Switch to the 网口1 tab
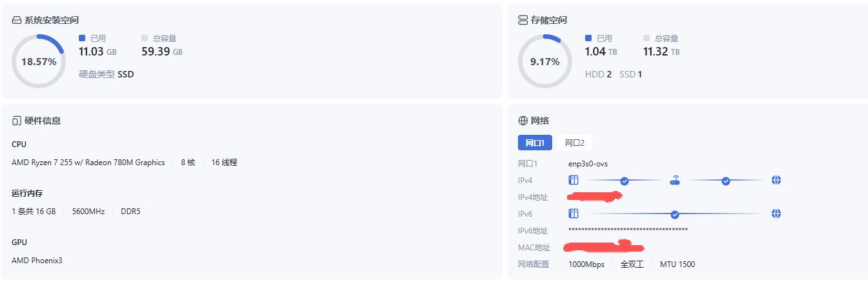This screenshot has height=289, width=868. pyautogui.click(x=535, y=143)
